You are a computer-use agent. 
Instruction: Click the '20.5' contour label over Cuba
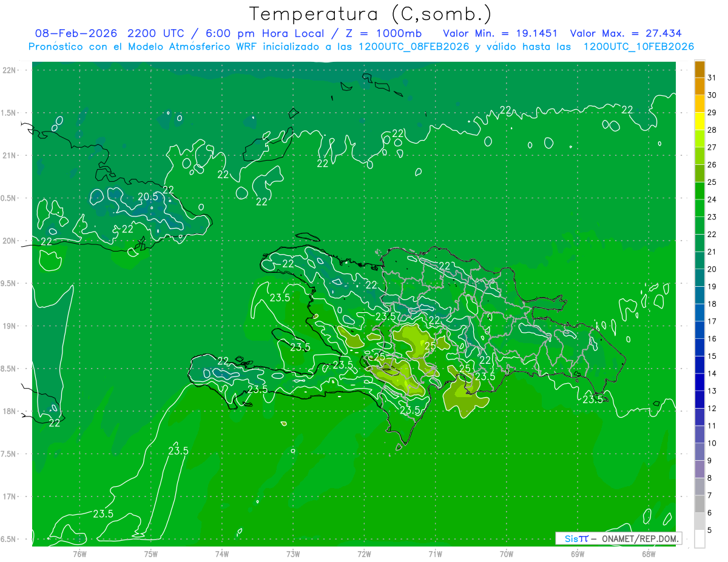tap(148, 196)
